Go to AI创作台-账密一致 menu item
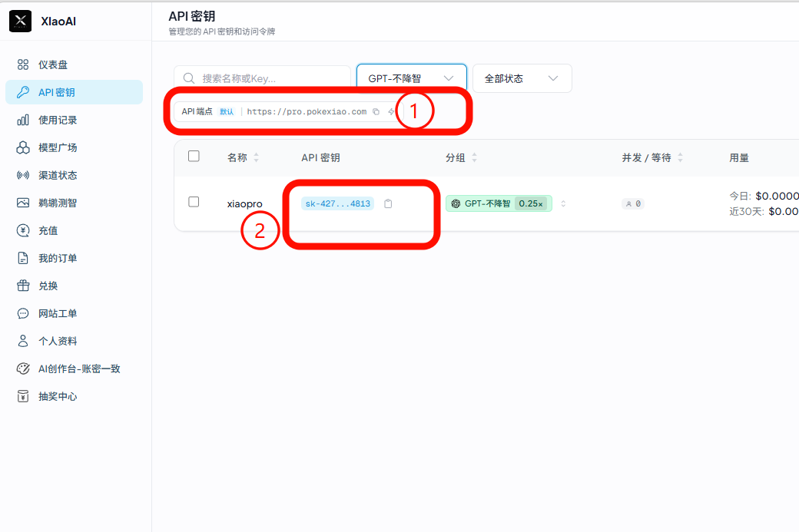 [74, 368]
